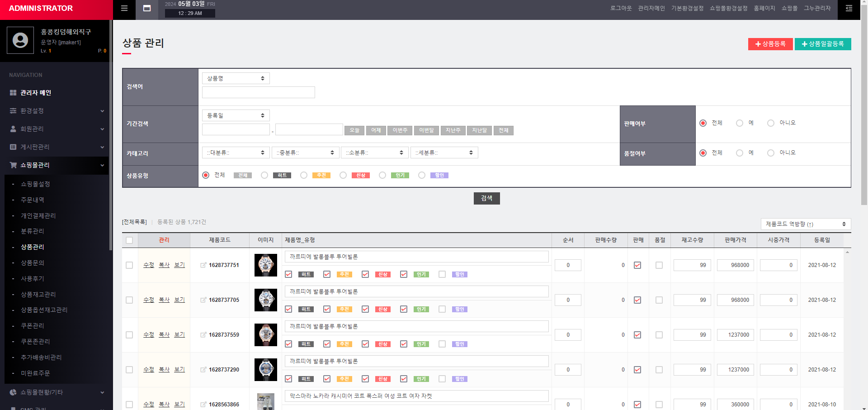Select 판매여부 예 radio button
Screen dimensions: 868x410
point(740,123)
